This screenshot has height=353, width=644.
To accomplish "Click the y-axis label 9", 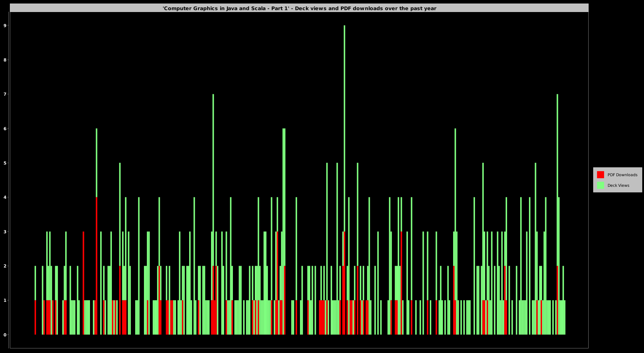I will (x=5, y=25).
